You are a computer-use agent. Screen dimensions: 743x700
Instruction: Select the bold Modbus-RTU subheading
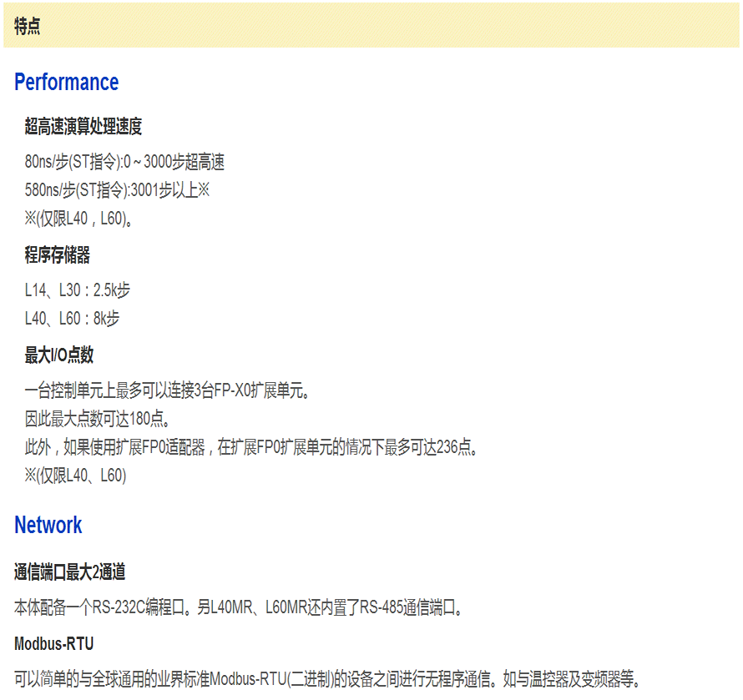click(54, 644)
